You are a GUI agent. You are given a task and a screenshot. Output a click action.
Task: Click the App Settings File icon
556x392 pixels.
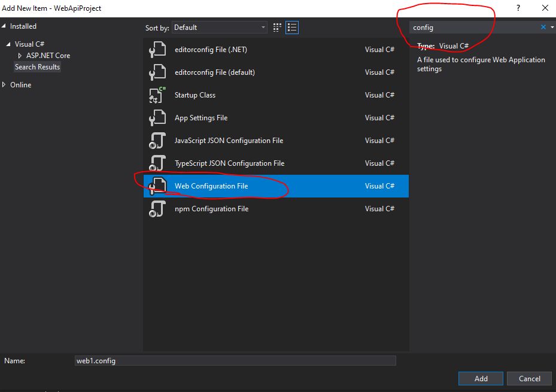pos(157,118)
